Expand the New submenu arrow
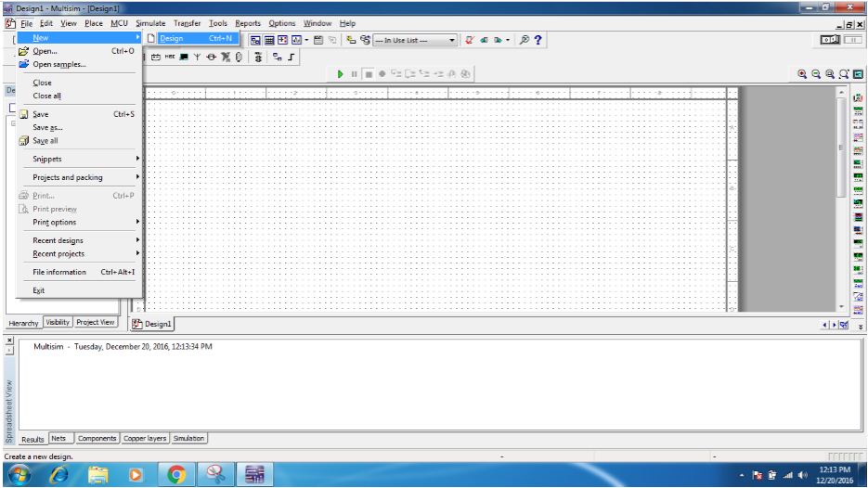The width and height of the screenshot is (868, 488). pyautogui.click(x=137, y=37)
